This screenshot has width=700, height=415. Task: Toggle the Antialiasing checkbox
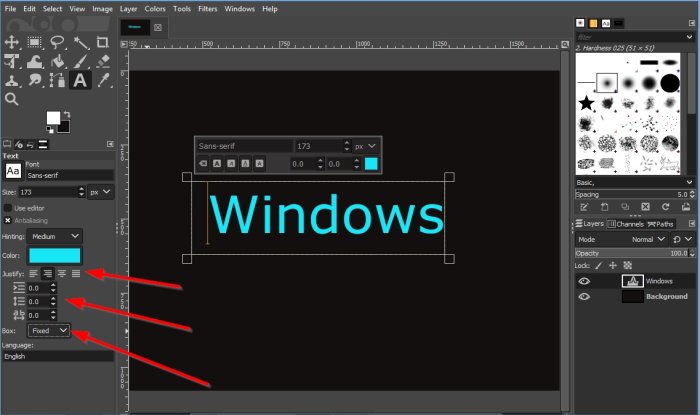pos(8,220)
